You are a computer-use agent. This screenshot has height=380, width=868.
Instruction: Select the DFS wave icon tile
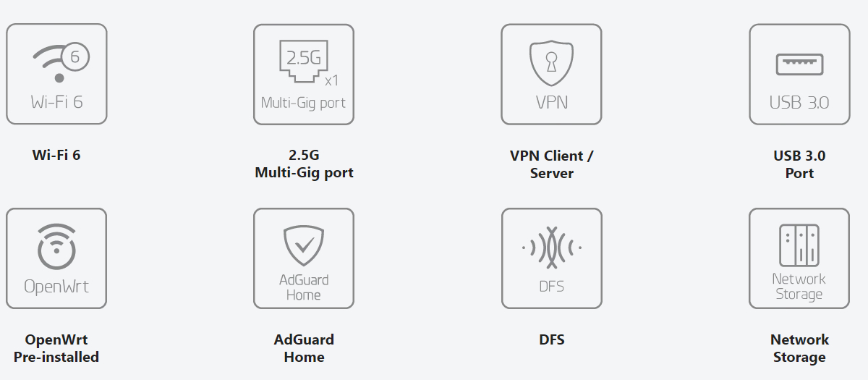[551, 258]
